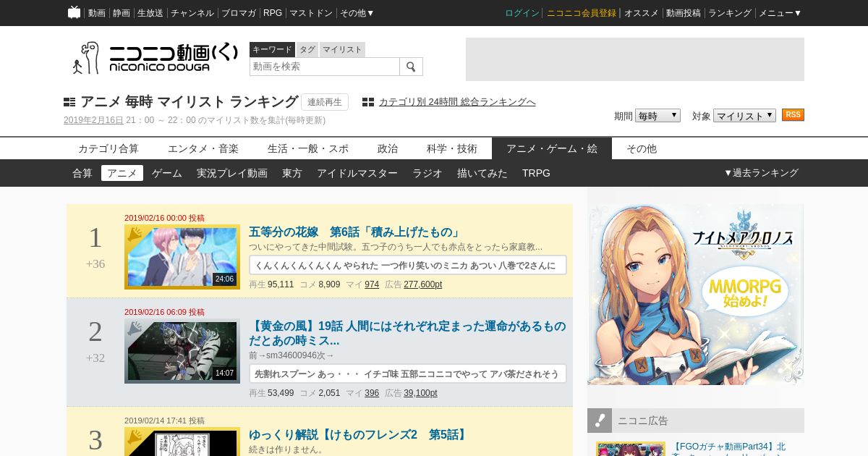The height and width of the screenshot is (456, 868).
Task: Switch search mode to キーワード tab
Action: [272, 49]
